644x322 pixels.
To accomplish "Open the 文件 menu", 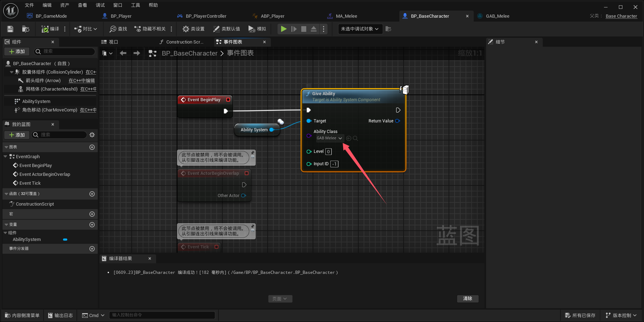I will point(29,5).
